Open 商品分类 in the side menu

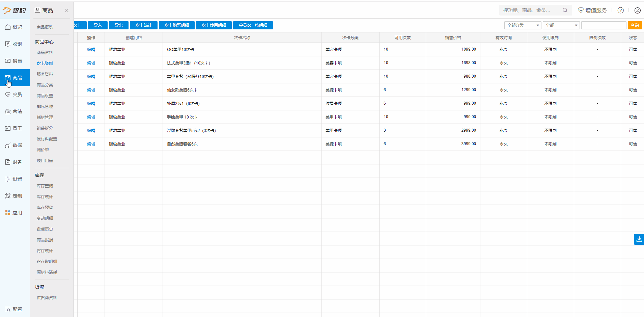(45, 85)
